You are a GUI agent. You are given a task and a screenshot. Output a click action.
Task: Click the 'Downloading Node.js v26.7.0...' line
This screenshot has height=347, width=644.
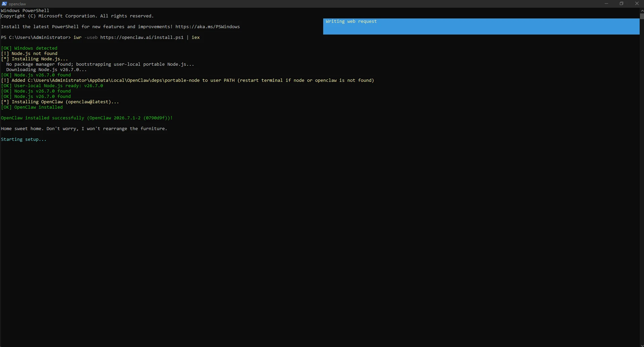click(46, 70)
